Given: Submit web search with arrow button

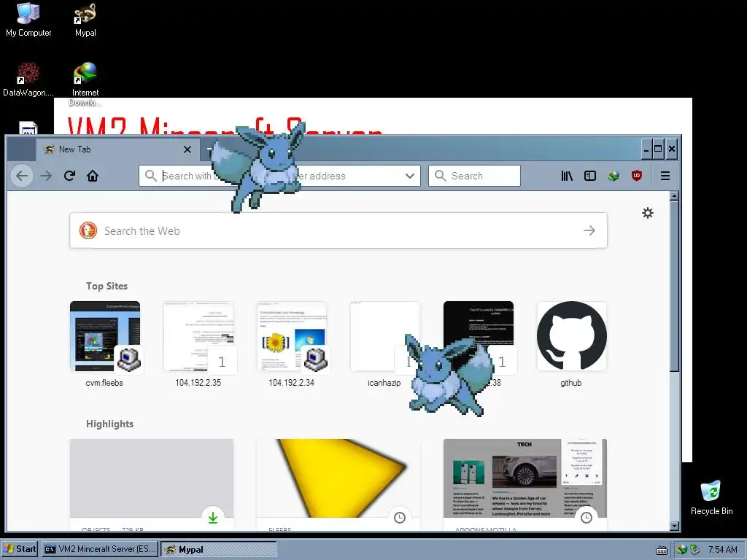Looking at the screenshot, I should click(589, 230).
